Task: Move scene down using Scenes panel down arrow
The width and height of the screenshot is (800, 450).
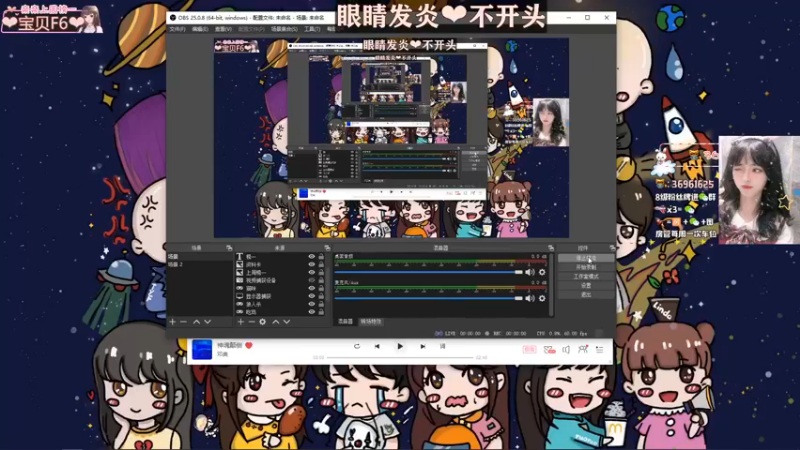Action: pyautogui.click(x=207, y=322)
